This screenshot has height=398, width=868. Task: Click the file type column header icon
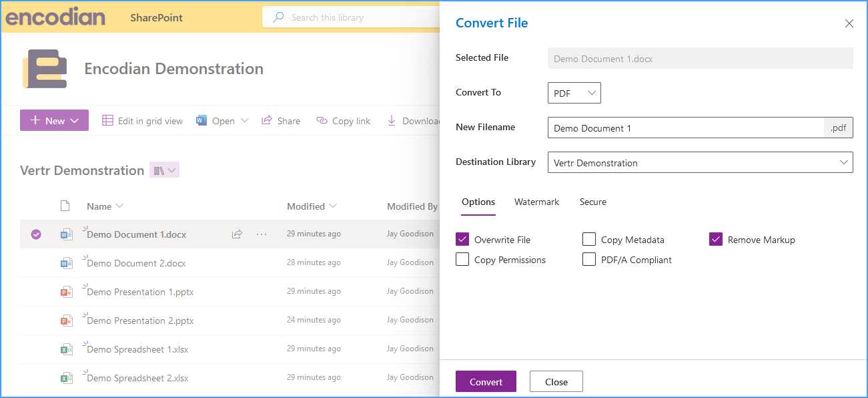point(65,206)
